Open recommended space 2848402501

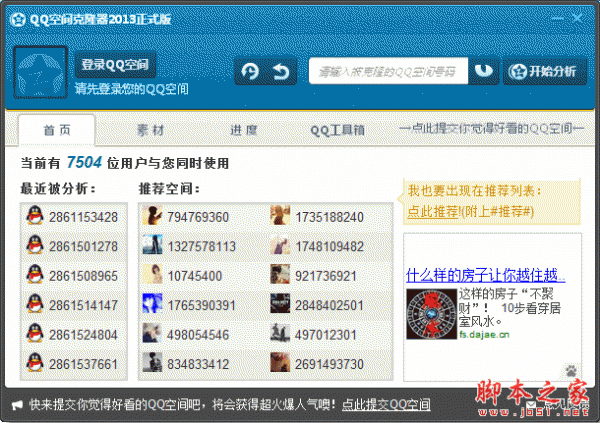pyautogui.click(x=329, y=305)
